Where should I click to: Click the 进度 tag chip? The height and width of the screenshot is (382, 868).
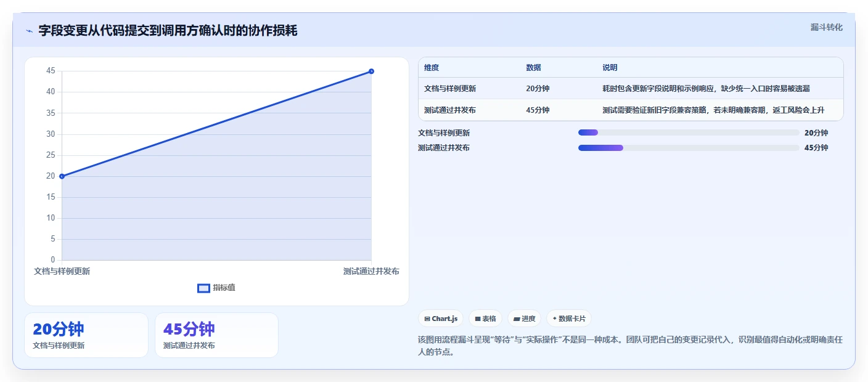point(524,319)
